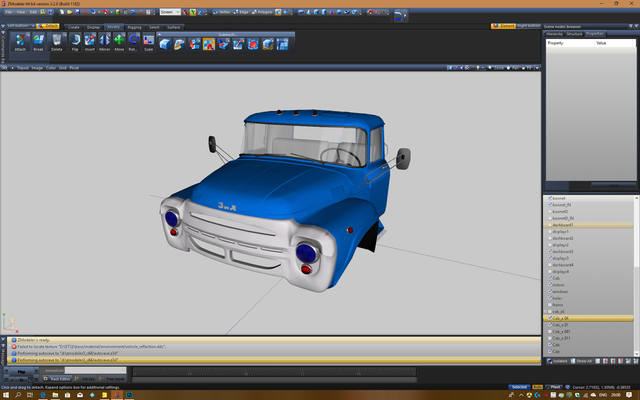Open the Hierarchy tab in scene browser
The image size is (640, 400).
(554, 34)
